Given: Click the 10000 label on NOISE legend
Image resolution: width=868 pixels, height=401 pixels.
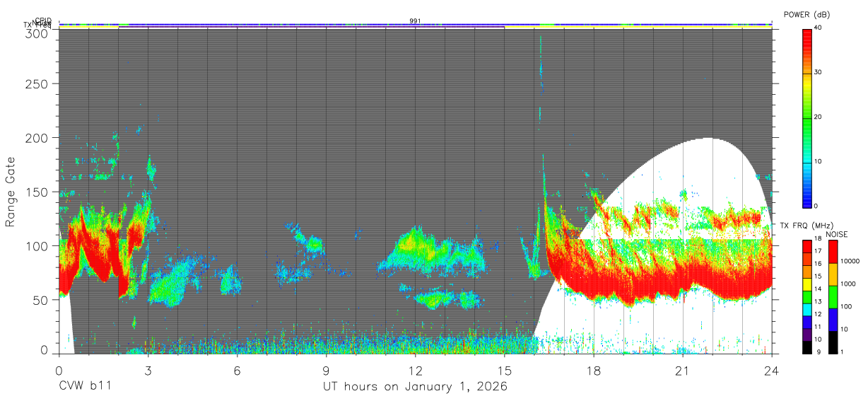Looking at the screenshot, I should click(852, 262).
